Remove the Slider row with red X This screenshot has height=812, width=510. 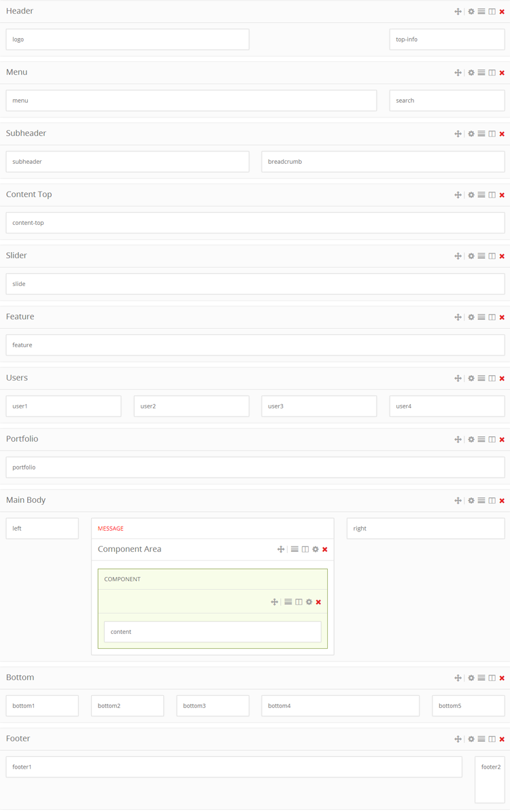pos(502,256)
